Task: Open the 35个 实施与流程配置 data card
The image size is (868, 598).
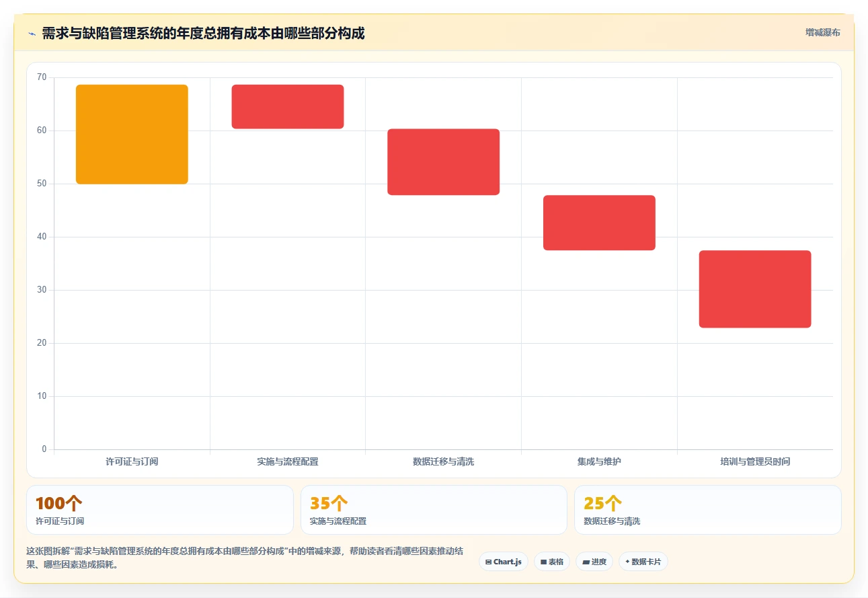Action: click(x=434, y=510)
